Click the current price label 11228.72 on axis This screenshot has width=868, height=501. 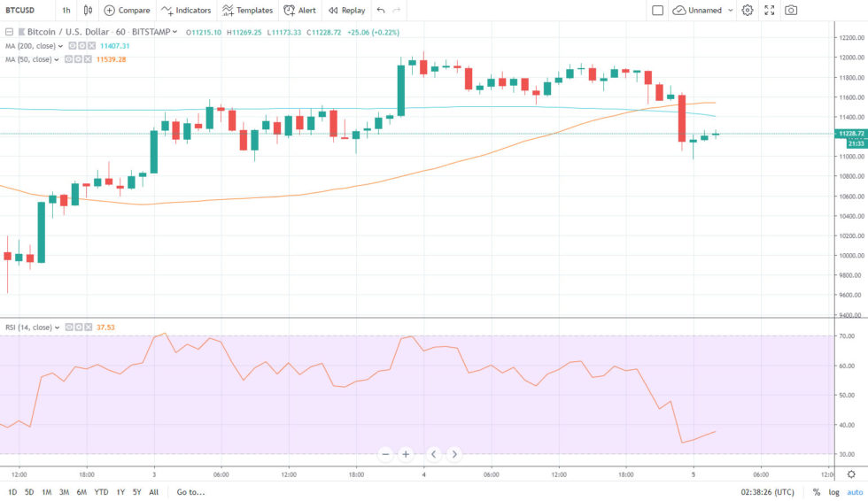(851, 134)
